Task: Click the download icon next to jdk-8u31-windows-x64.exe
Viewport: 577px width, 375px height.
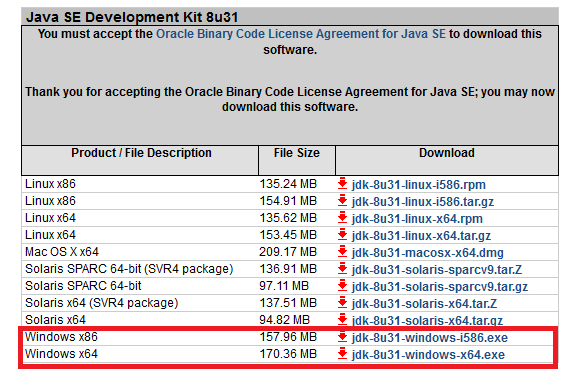Action: [x=342, y=354]
